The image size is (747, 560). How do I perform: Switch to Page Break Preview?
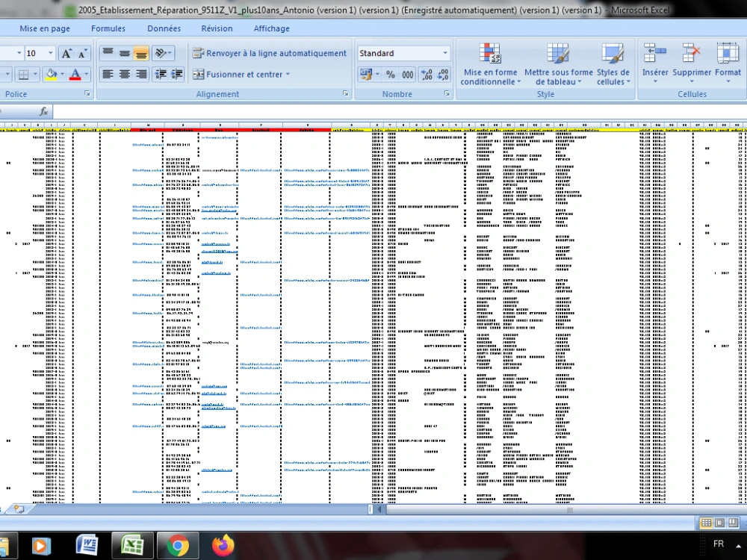pos(734,523)
